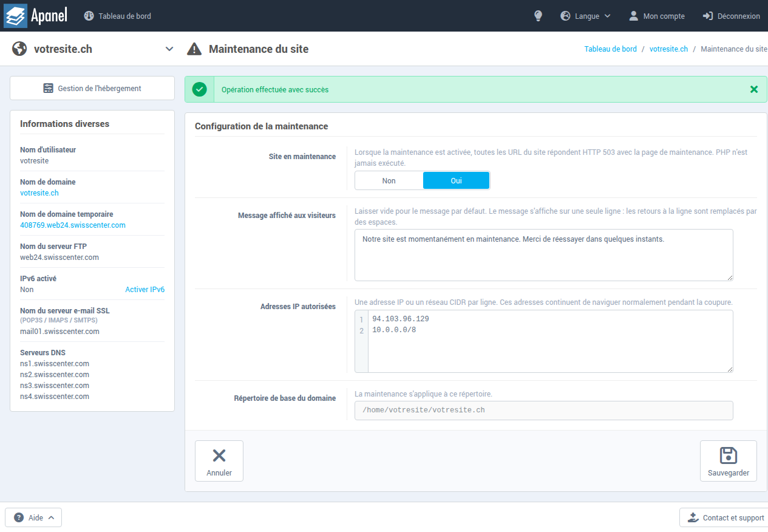Image resolution: width=768 pixels, height=532 pixels.
Task: Click the ns2.swisscenter.com DNS entry
Action: [x=55, y=375]
